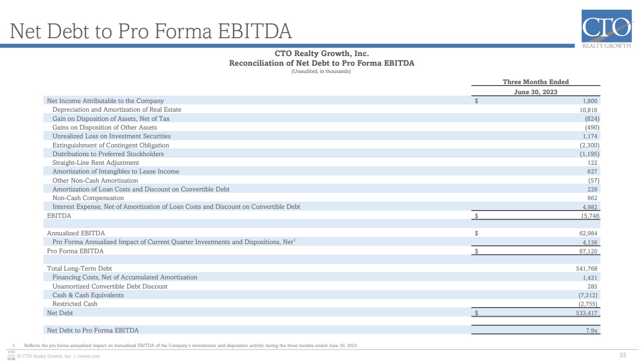Click the 'June 30, 2023' column date
Viewport: 644px width, 362px height.
pos(536,92)
